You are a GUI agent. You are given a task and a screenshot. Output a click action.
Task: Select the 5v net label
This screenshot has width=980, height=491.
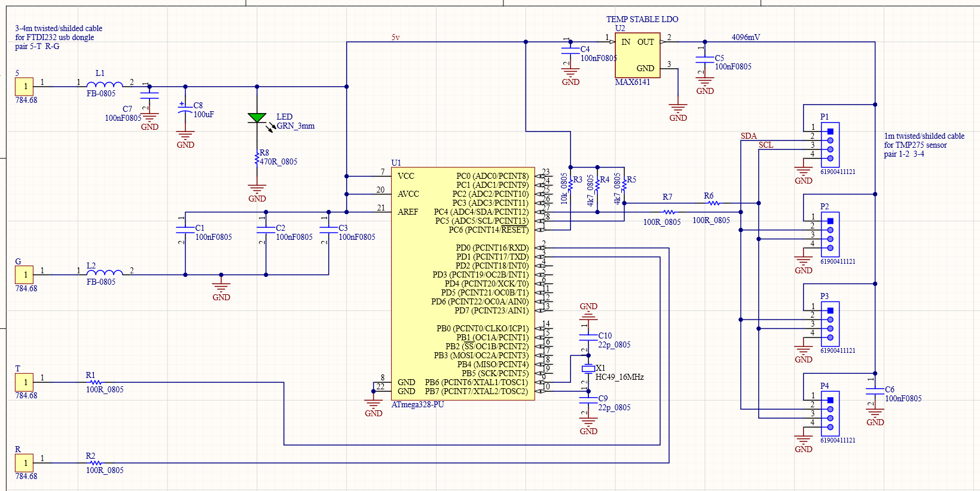point(395,37)
